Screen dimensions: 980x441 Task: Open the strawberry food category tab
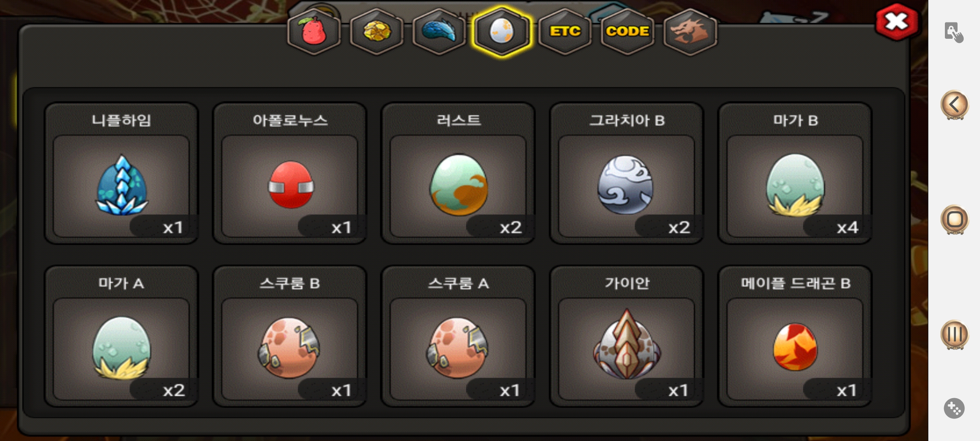(314, 31)
